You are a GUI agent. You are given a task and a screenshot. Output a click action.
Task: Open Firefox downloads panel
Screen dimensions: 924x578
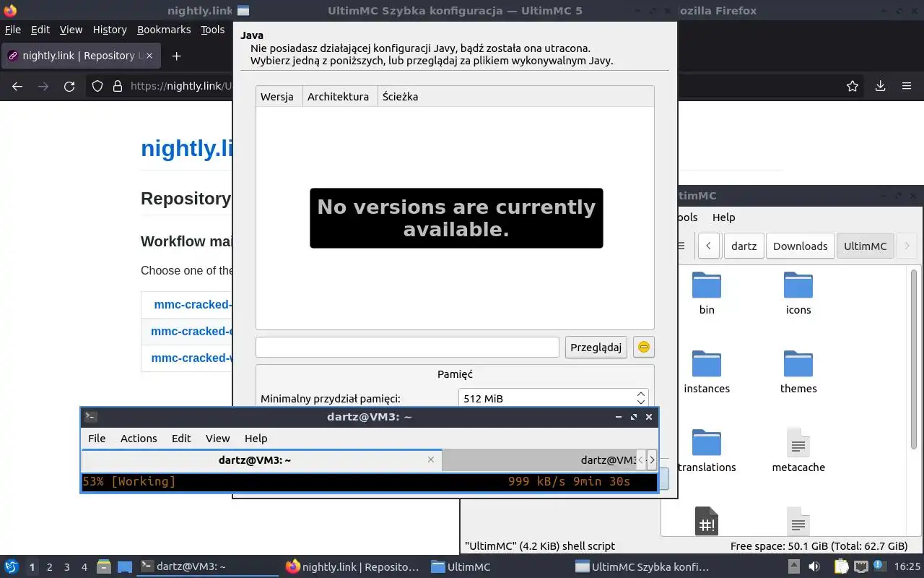(880, 86)
